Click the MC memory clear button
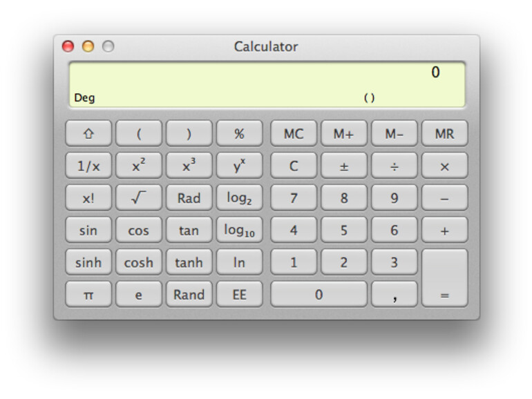Image resolution: width=532 pixels, height=399 pixels. 294,134
